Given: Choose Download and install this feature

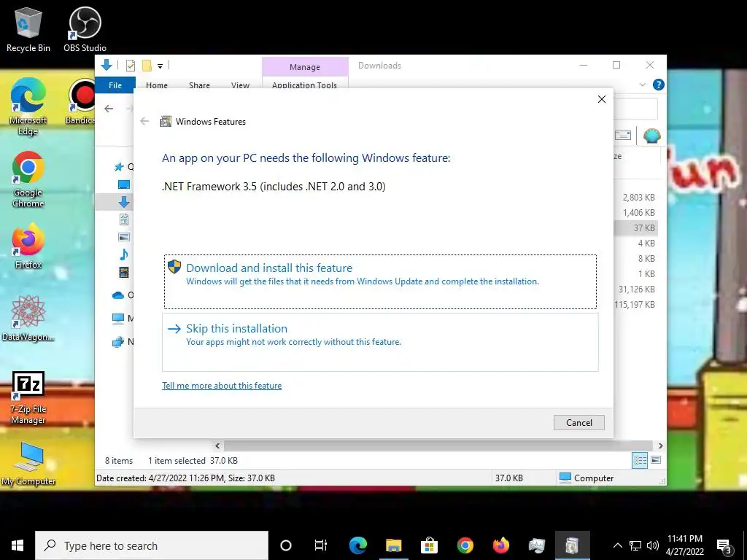Looking at the screenshot, I should click(x=380, y=281).
